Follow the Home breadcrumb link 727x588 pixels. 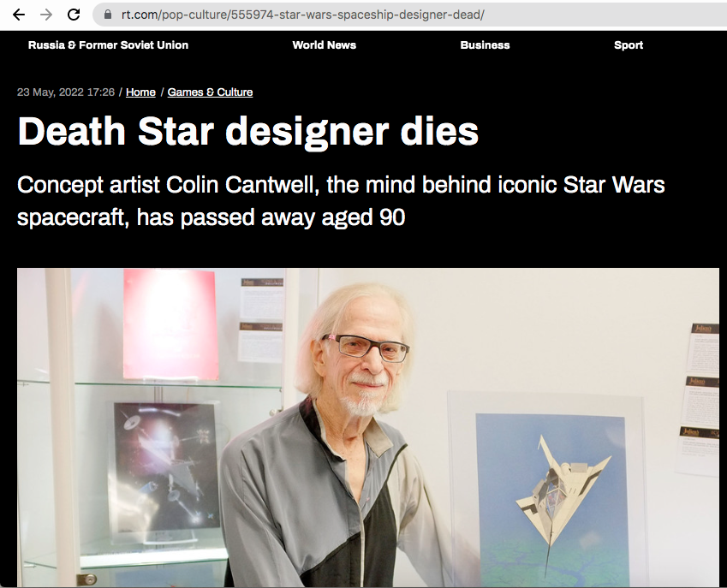coord(140,92)
